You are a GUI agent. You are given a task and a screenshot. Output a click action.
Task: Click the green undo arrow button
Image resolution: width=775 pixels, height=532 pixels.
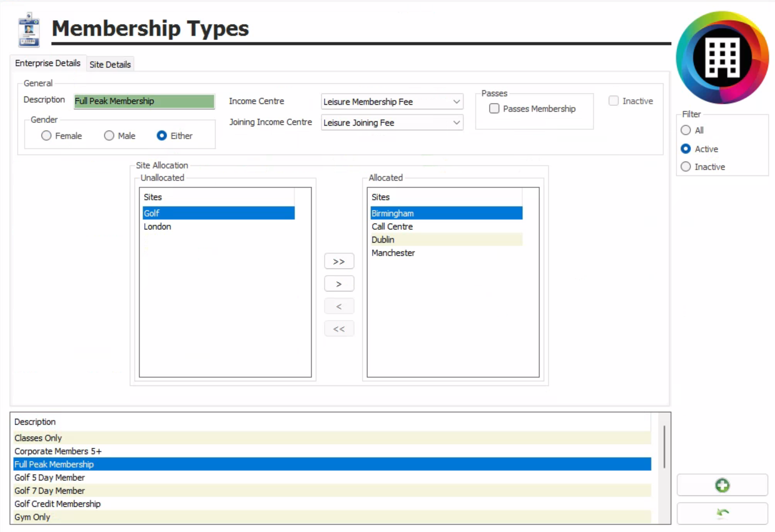[722, 513]
